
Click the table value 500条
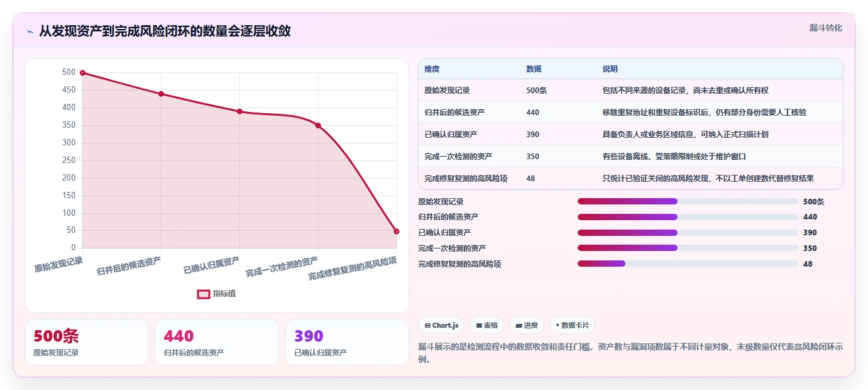tap(536, 91)
